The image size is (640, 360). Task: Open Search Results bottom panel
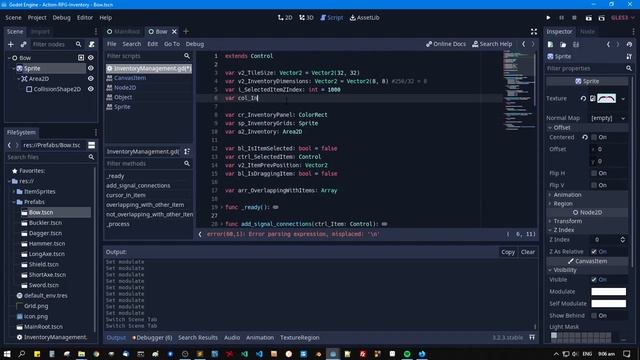[198, 338]
